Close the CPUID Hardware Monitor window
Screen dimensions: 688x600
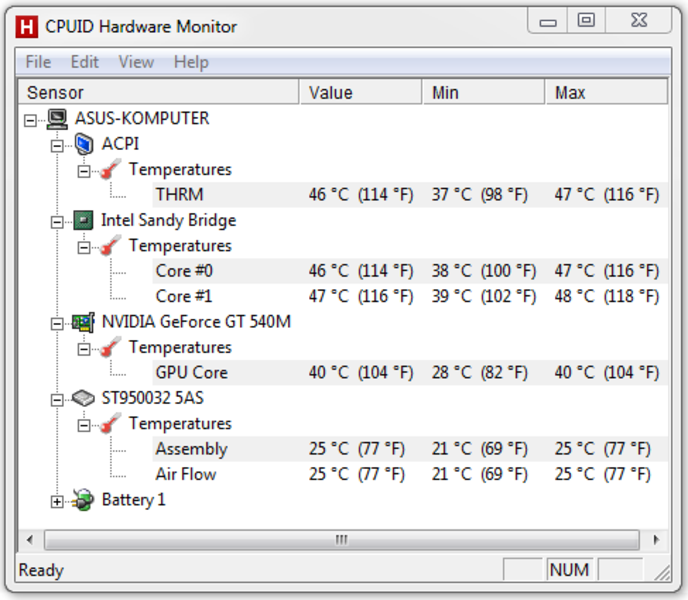point(638,20)
